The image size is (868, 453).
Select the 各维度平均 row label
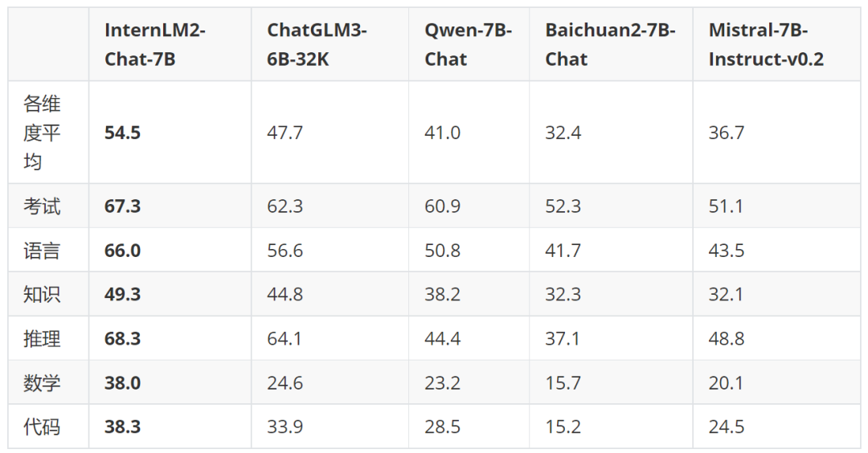click(42, 133)
